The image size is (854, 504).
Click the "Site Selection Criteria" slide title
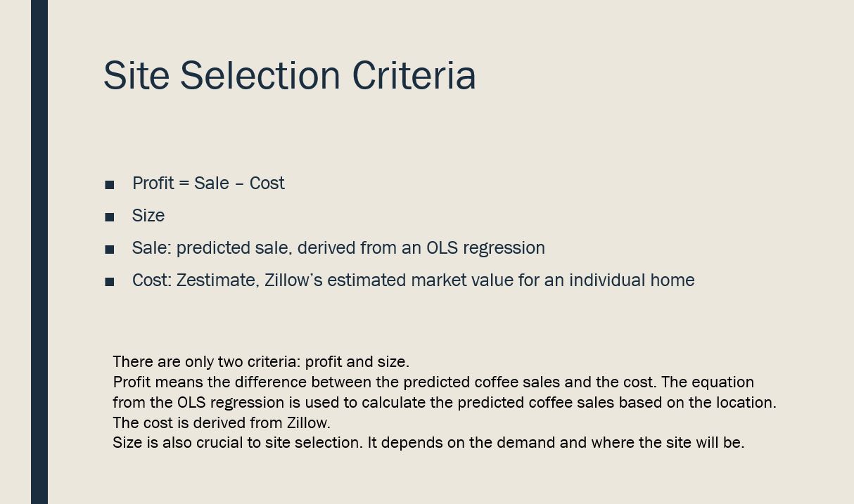click(x=289, y=75)
